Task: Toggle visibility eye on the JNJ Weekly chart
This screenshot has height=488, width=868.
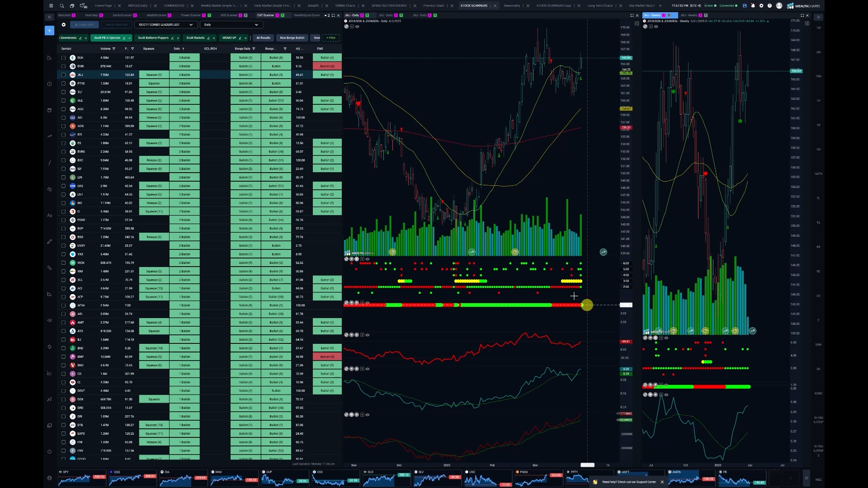Action: (656, 27)
